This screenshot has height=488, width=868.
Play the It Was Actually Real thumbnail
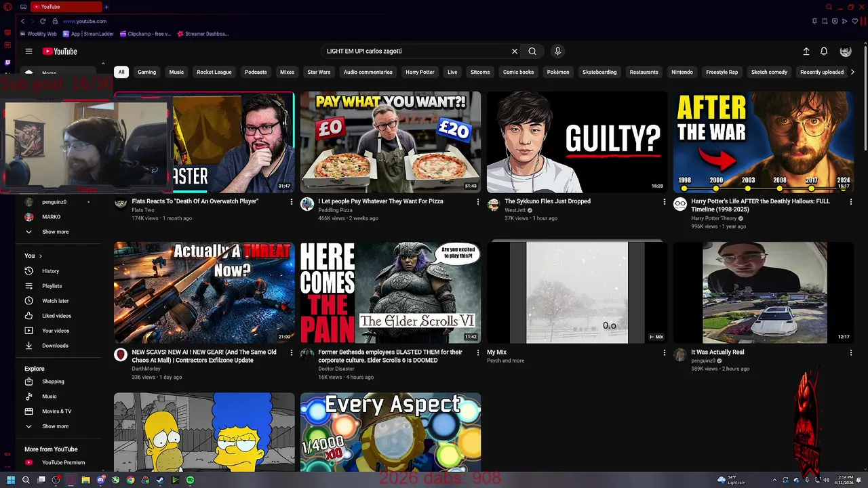764,293
